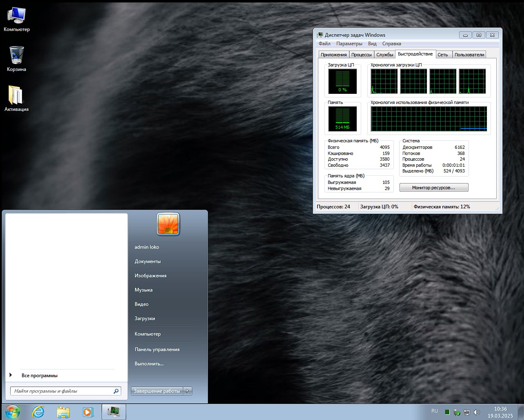Open the Справка menu
Screen dimensions: 524x420
pyautogui.click(x=392, y=44)
